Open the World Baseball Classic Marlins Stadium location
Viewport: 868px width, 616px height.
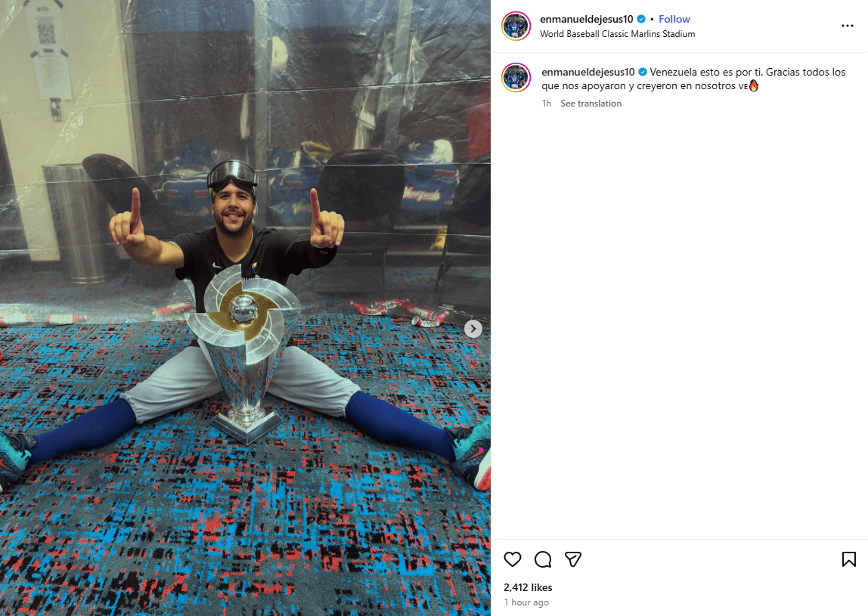click(x=617, y=34)
